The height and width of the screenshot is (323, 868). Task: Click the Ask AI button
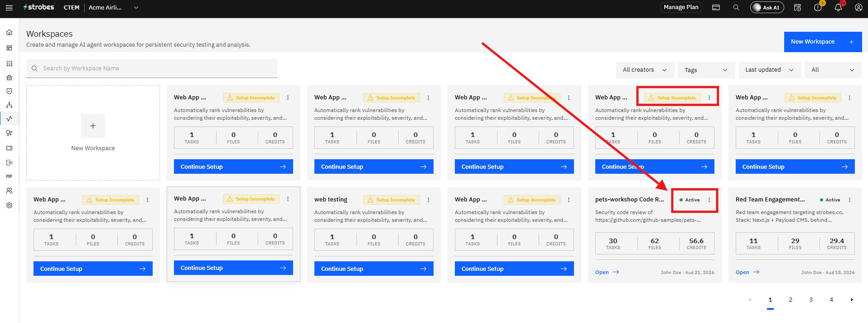[767, 7]
